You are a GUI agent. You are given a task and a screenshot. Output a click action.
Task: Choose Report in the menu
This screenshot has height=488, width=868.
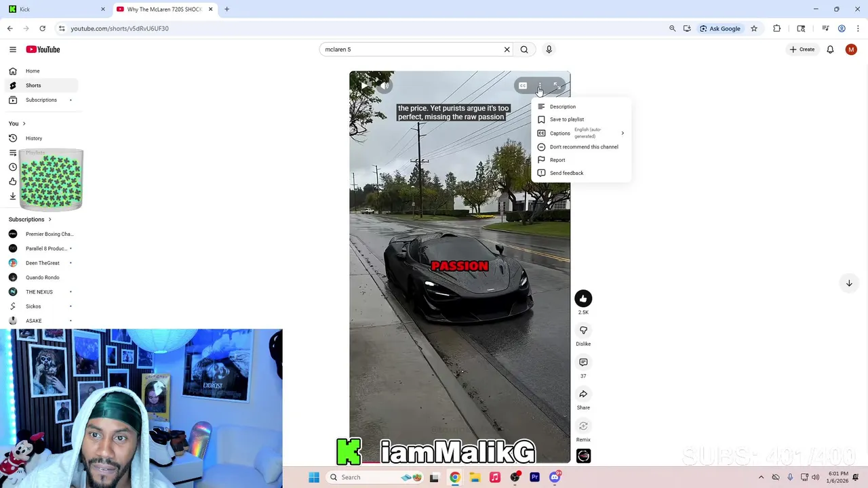click(581, 160)
